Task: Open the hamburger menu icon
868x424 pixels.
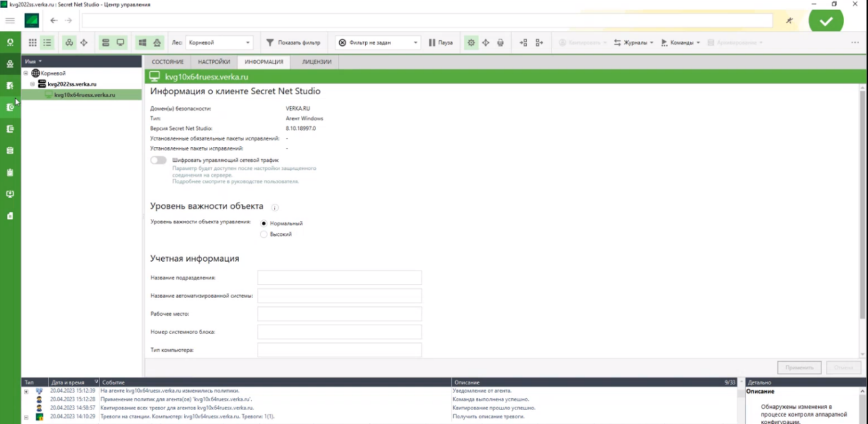Action: click(x=9, y=21)
